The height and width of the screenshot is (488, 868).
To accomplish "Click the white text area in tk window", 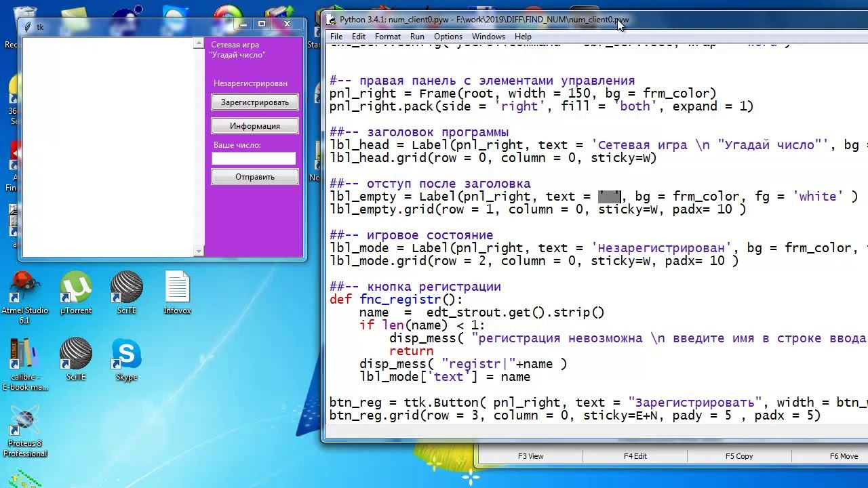I will pyautogui.click(x=108, y=147).
